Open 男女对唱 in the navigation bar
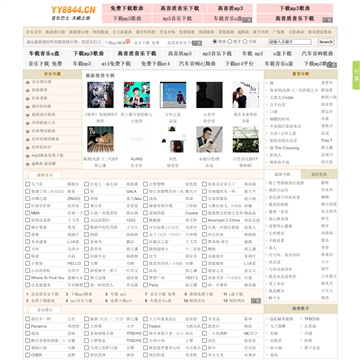The image size is (360, 360). (x=167, y=32)
